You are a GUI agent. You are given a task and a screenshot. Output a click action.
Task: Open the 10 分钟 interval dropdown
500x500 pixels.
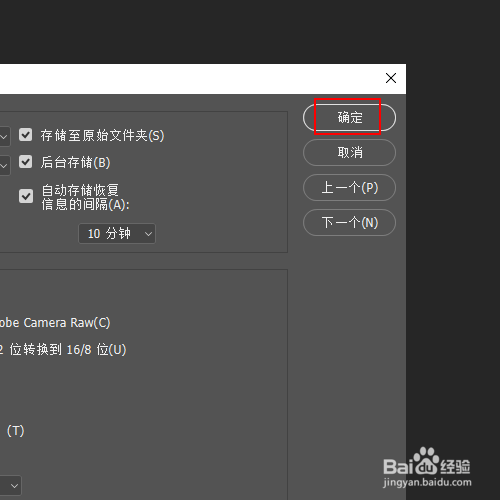tap(117, 233)
